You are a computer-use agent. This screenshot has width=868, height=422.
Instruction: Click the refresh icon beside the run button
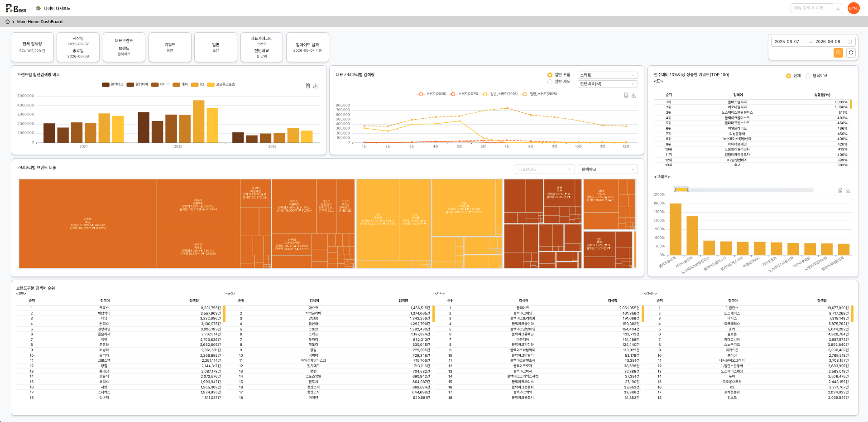click(851, 53)
